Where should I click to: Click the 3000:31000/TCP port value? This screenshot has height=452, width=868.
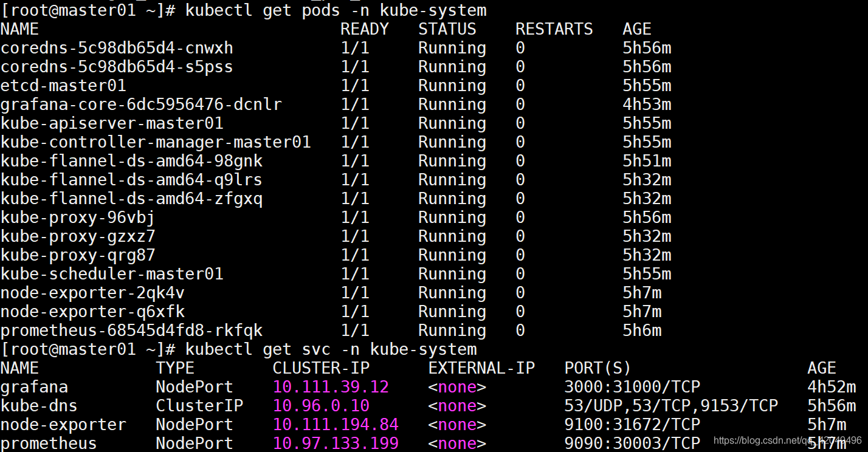point(632,387)
